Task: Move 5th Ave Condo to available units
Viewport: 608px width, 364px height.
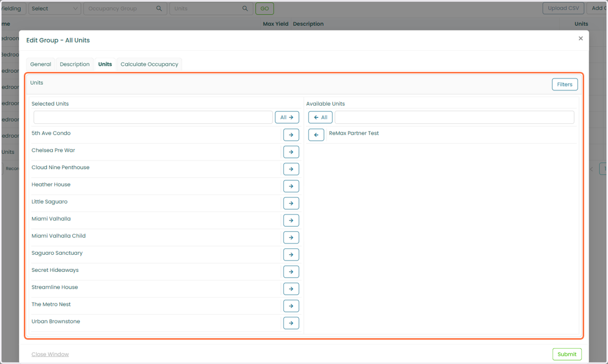Action: point(291,135)
